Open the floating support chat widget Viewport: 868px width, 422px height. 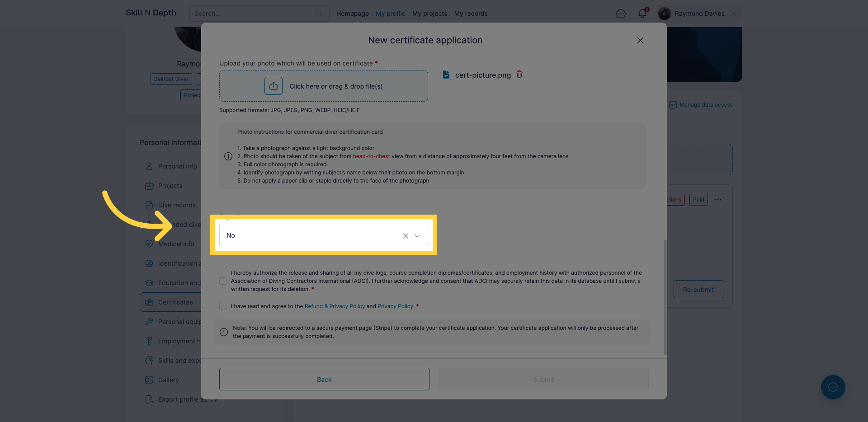coord(833,387)
